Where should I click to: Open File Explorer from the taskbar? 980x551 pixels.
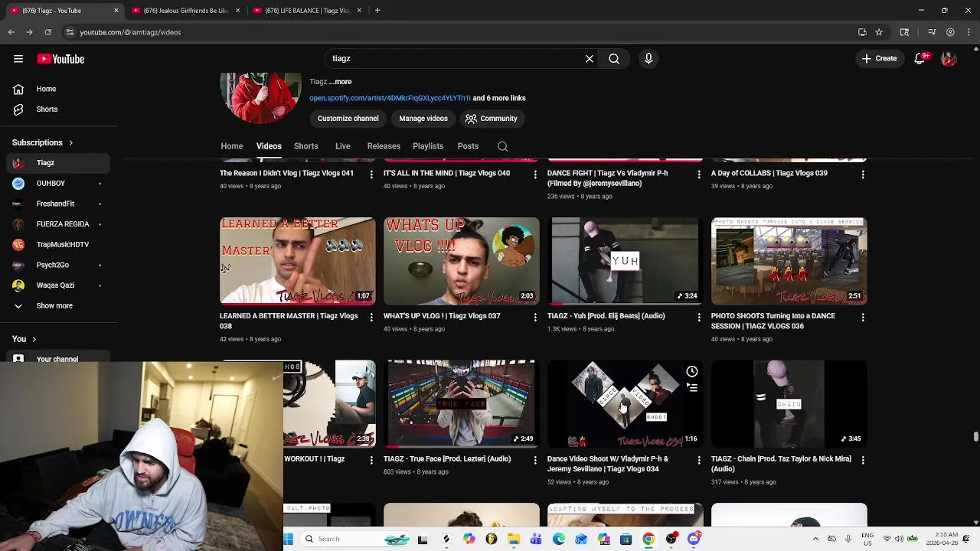click(x=514, y=539)
